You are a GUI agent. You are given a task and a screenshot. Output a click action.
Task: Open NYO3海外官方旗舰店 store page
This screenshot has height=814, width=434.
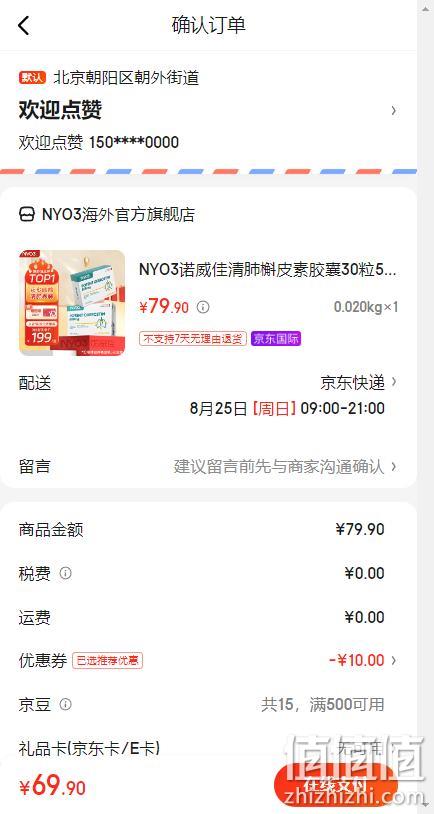[x=118, y=214]
